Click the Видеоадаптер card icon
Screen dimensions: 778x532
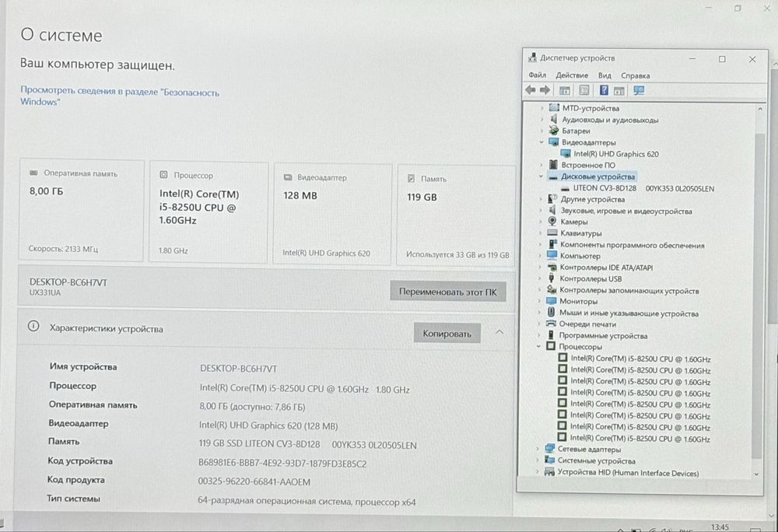(x=288, y=177)
